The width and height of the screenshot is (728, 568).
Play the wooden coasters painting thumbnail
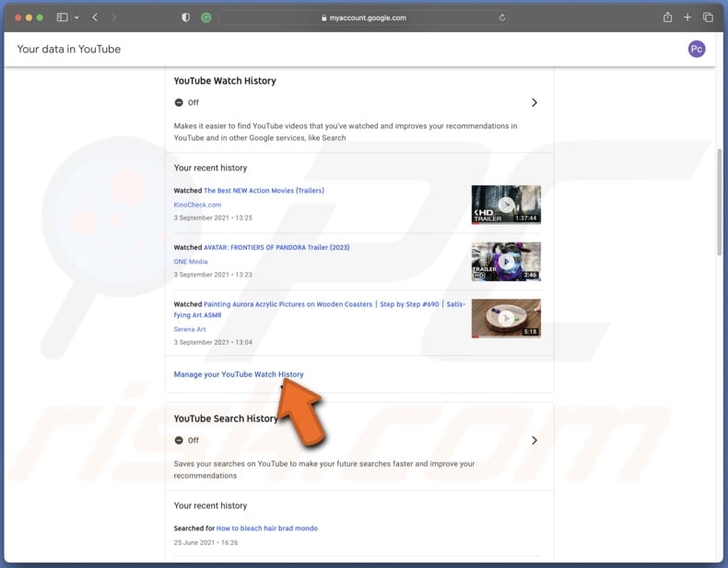506,318
